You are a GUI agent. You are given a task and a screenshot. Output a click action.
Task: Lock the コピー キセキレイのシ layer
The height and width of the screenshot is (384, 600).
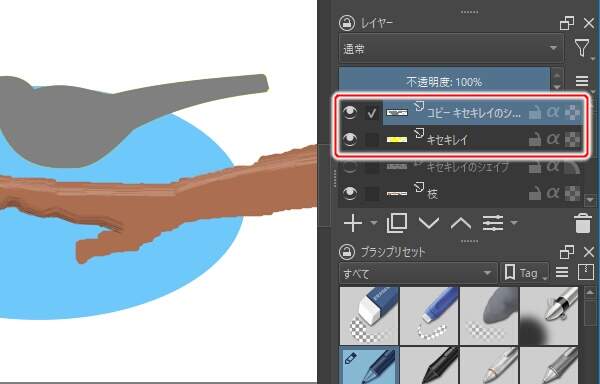coord(535,113)
